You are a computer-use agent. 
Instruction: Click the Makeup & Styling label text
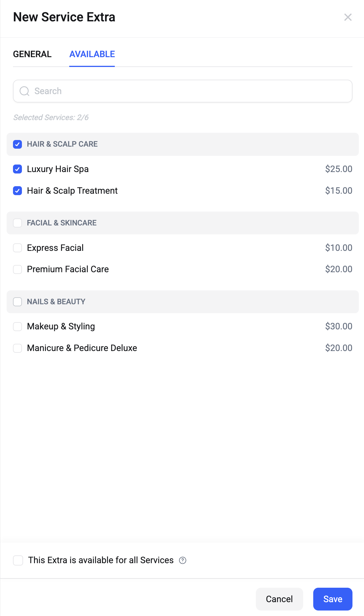click(x=61, y=326)
